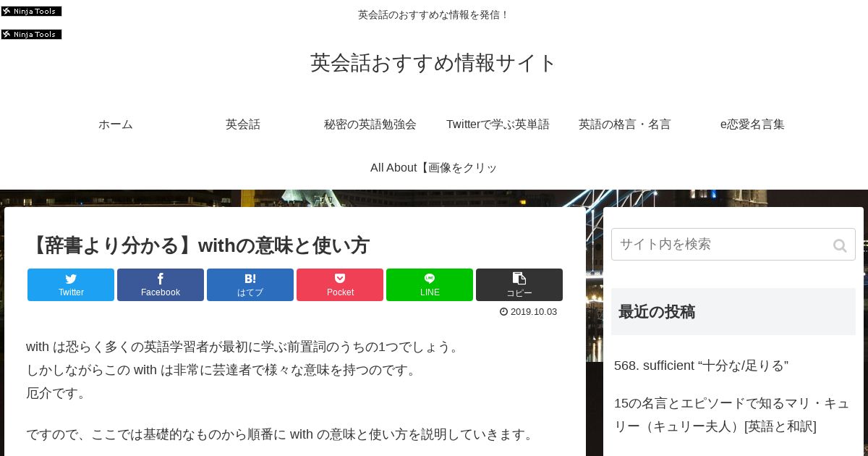
Task: Share the article on Twitter
Action: tap(71, 284)
